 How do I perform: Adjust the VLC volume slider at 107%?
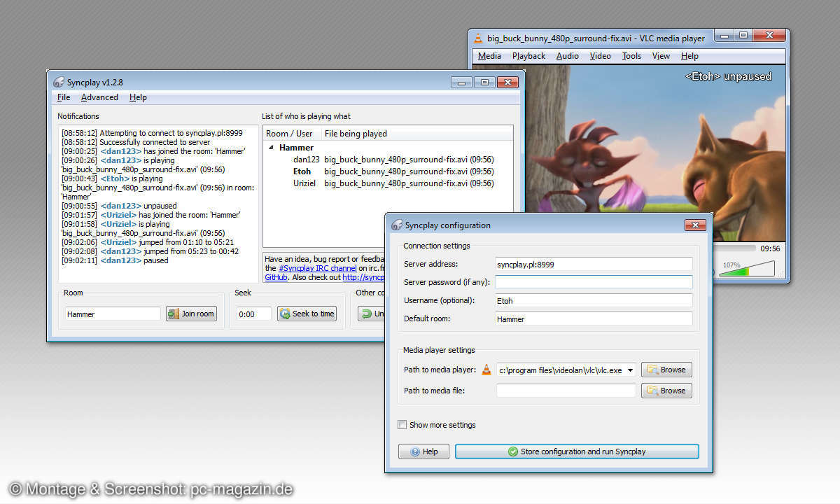coord(746,269)
